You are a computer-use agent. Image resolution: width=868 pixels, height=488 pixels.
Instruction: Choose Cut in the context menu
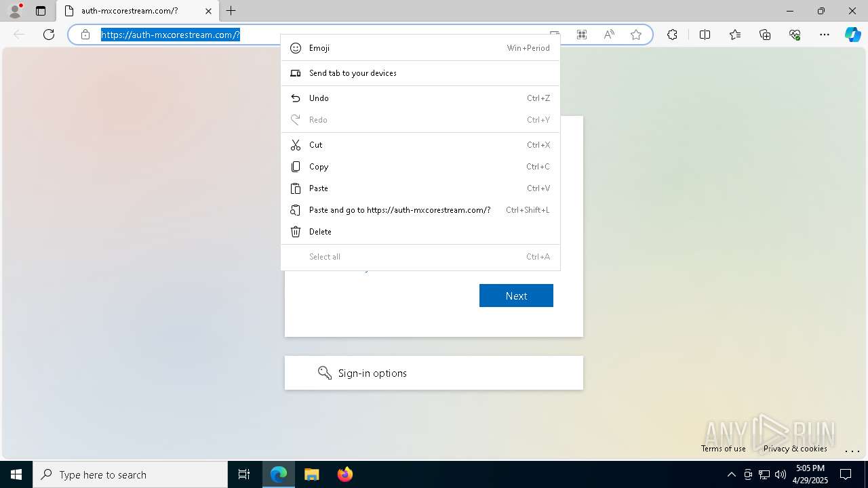(x=420, y=145)
